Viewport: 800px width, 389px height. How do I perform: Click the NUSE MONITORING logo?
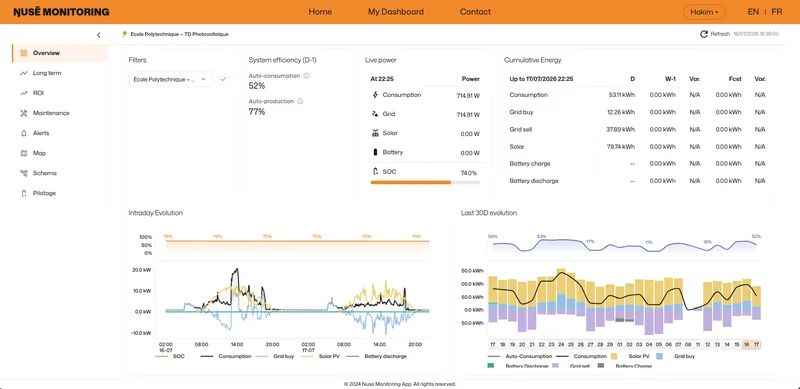point(61,12)
